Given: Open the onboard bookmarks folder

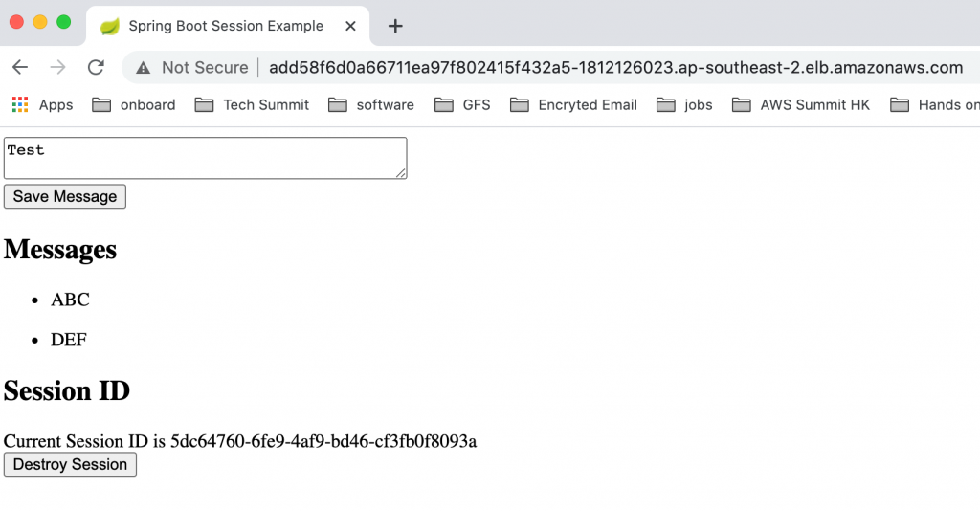Looking at the screenshot, I should (134, 104).
